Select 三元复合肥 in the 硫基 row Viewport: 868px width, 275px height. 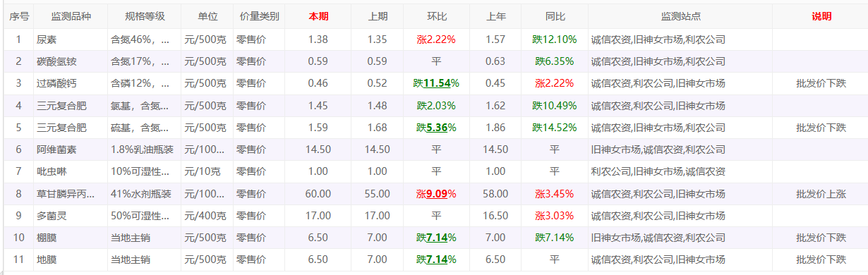tap(62, 128)
